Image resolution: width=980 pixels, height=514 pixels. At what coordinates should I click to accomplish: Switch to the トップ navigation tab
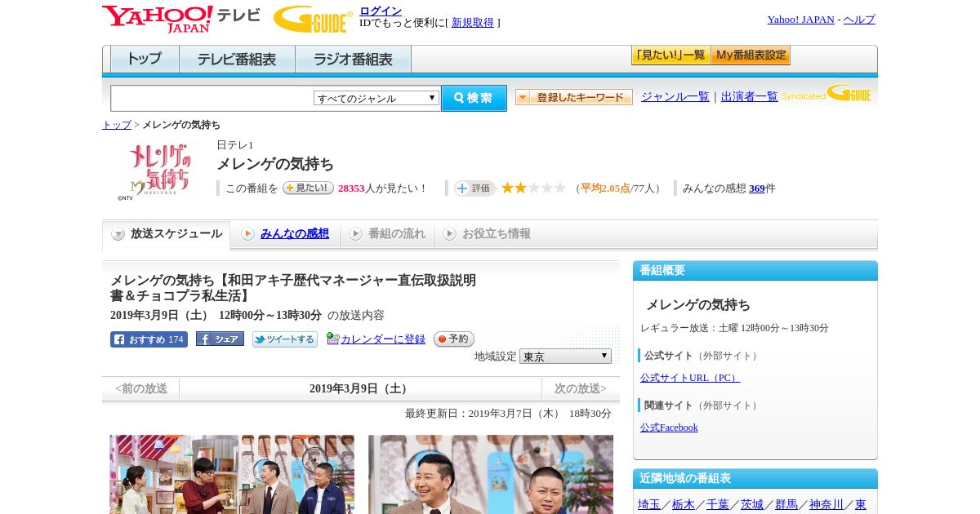[145, 60]
